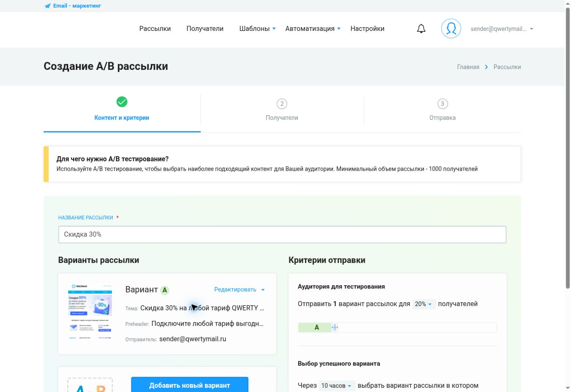This screenshot has height=392, width=571.
Task: Click the sender text sender@qwertymail.ru in variant A
Action: (x=193, y=339)
